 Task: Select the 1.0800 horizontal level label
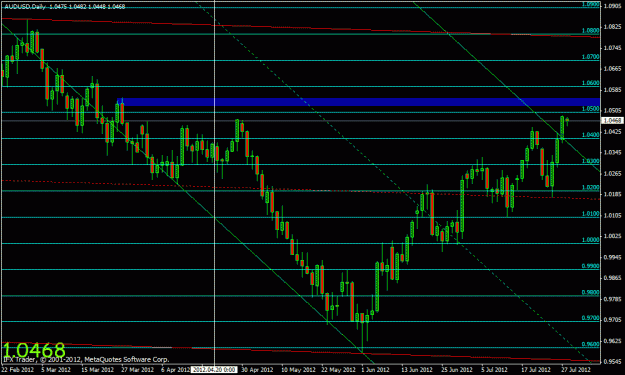pos(590,30)
